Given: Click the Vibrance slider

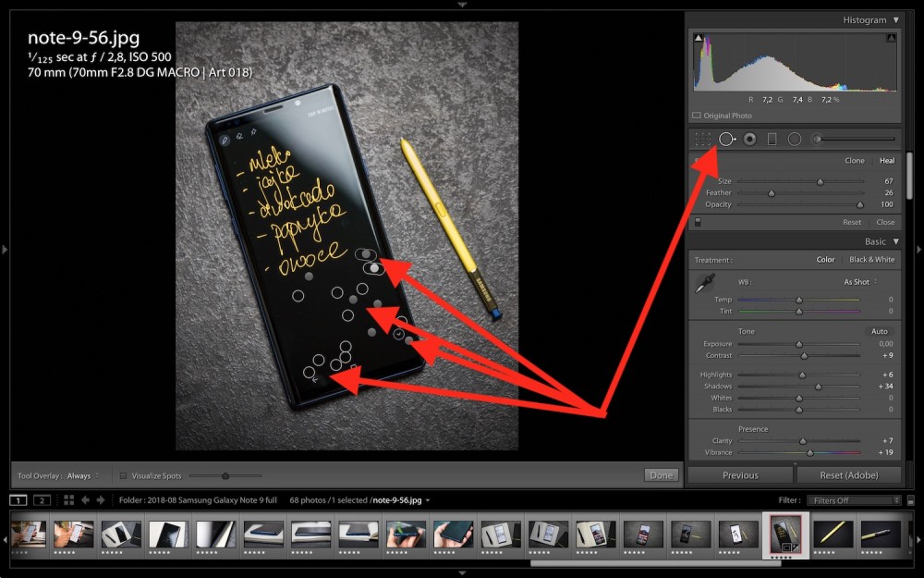Looking at the screenshot, I should [x=799, y=452].
